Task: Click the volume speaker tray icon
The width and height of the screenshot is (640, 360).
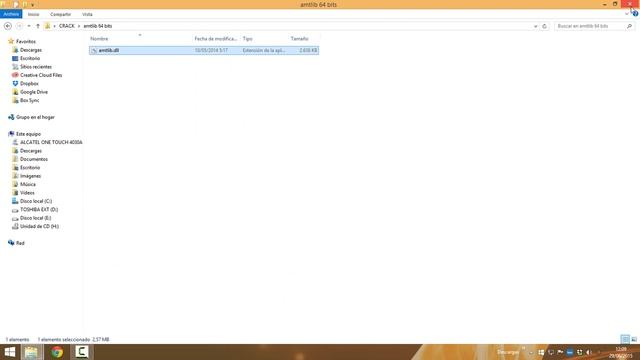Action: click(589, 352)
